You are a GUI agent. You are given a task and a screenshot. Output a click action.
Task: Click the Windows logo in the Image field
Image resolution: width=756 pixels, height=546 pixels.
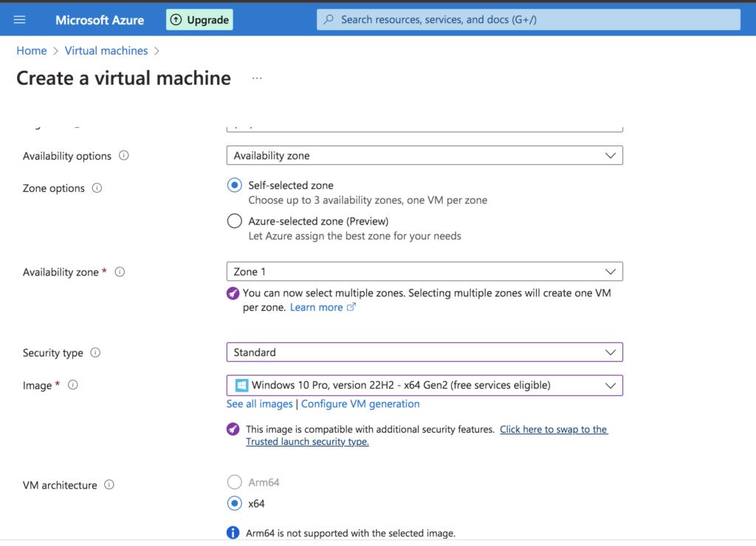[241, 386]
